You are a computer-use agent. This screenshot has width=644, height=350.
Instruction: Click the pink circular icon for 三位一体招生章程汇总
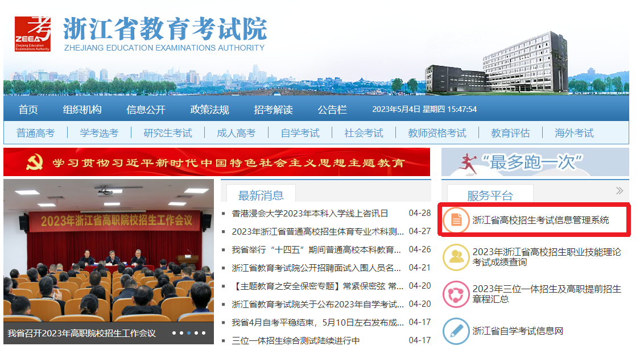pos(456,294)
